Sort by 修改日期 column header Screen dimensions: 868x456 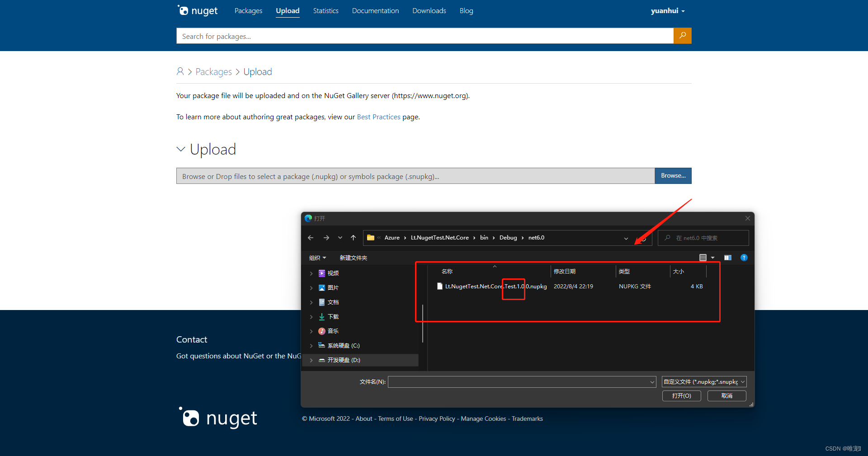click(565, 271)
